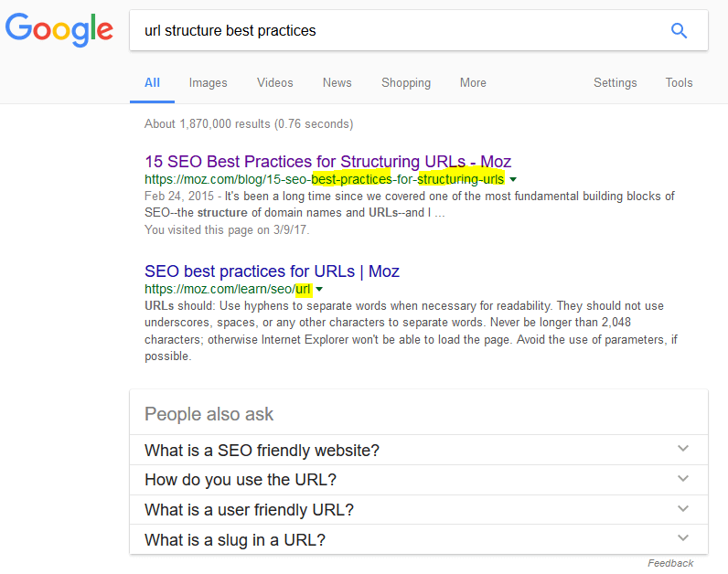Screen dimensions: 728x574
Task: Open the More menu
Action: tap(473, 82)
